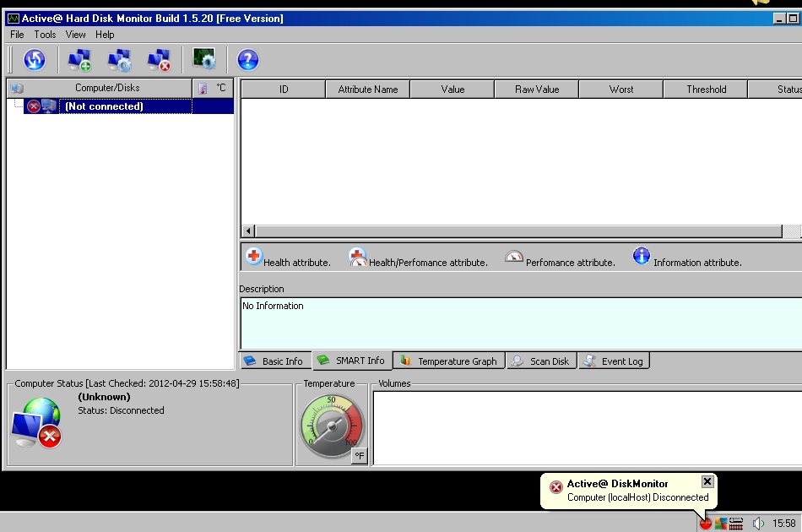Click the Remove Computer toolbar icon
802x532 pixels.
[159, 60]
